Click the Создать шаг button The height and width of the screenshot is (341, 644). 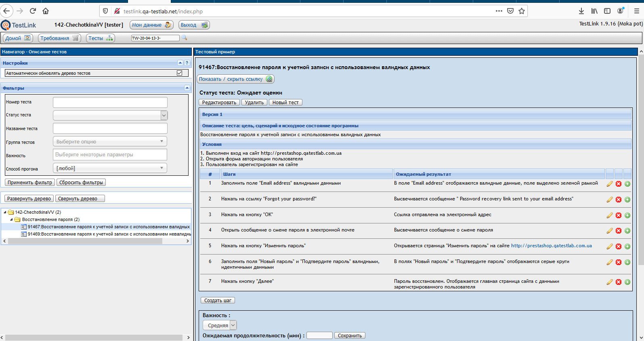click(x=218, y=301)
